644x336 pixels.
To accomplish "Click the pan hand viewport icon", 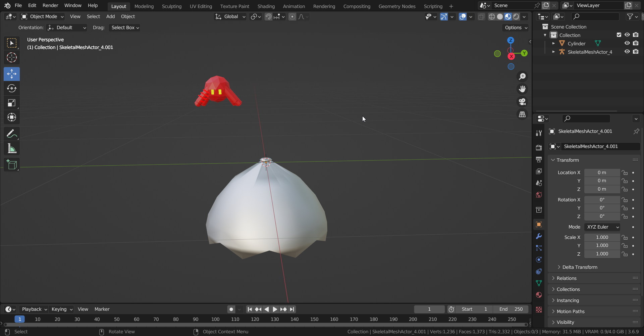I will [x=522, y=89].
